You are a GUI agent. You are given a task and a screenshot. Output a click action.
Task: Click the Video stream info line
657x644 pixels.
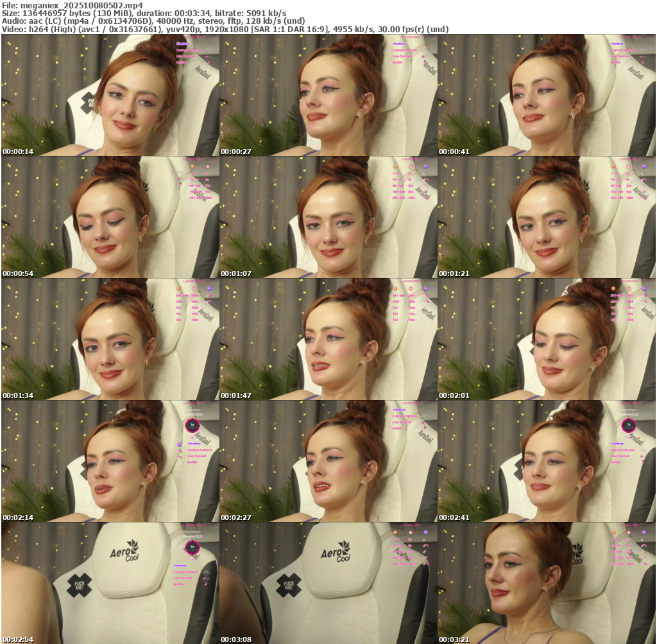(225, 29)
